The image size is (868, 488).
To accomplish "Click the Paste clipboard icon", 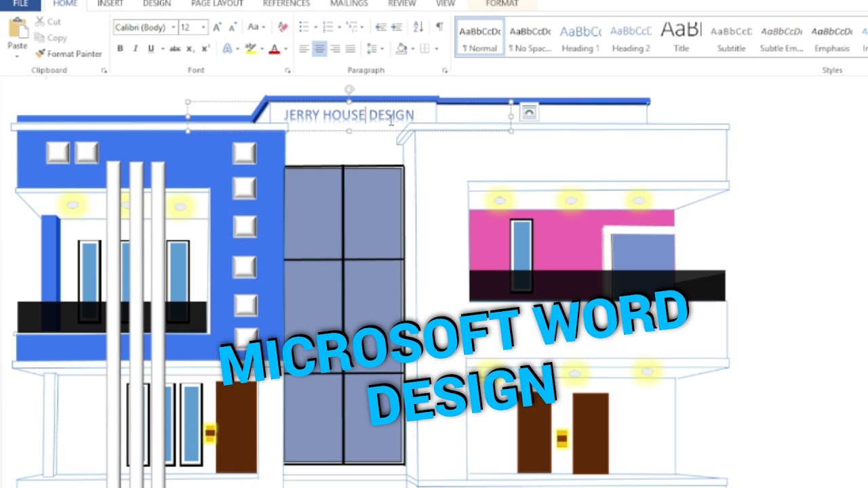I will 18,28.
